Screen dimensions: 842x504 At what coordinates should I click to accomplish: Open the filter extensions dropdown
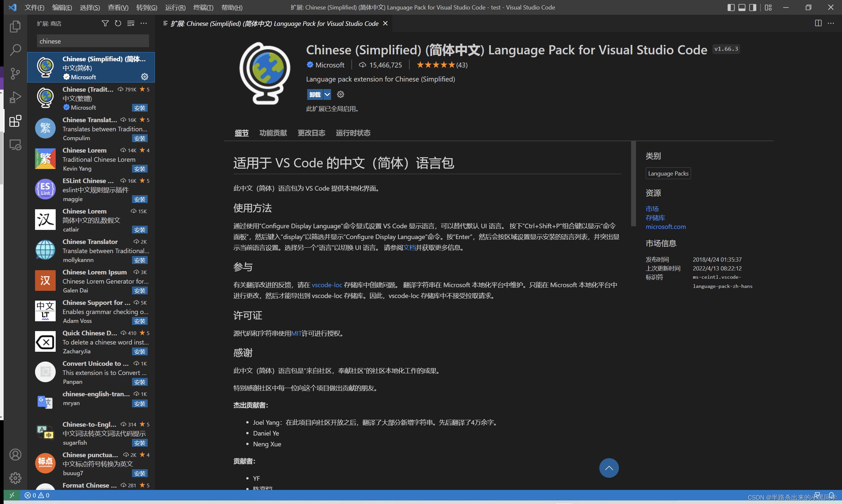point(105,23)
